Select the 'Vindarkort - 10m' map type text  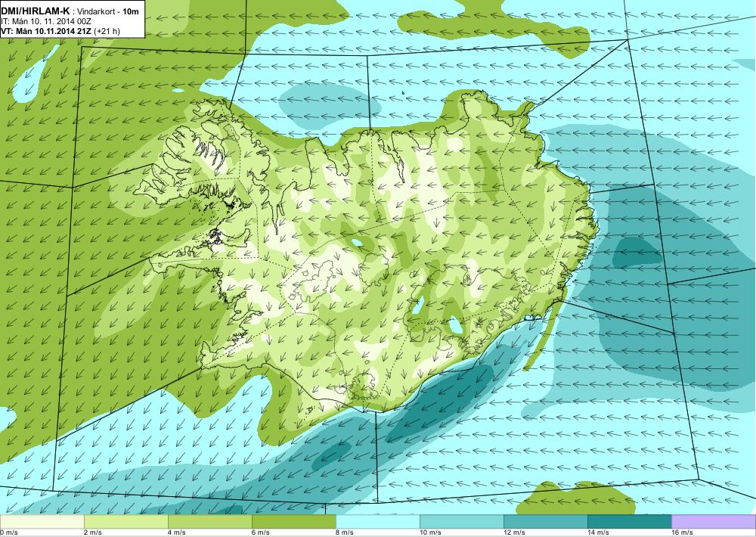pyautogui.click(x=107, y=11)
